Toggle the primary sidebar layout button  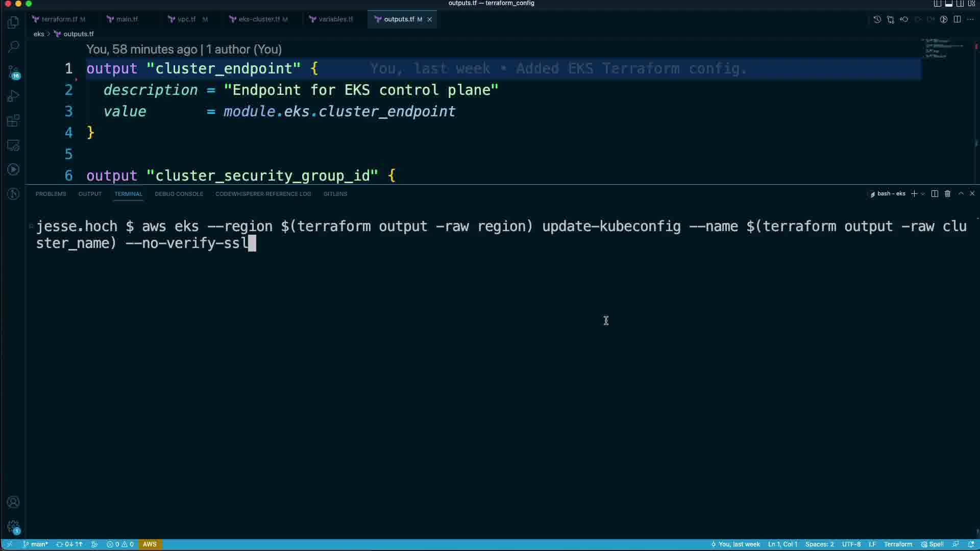click(938, 4)
